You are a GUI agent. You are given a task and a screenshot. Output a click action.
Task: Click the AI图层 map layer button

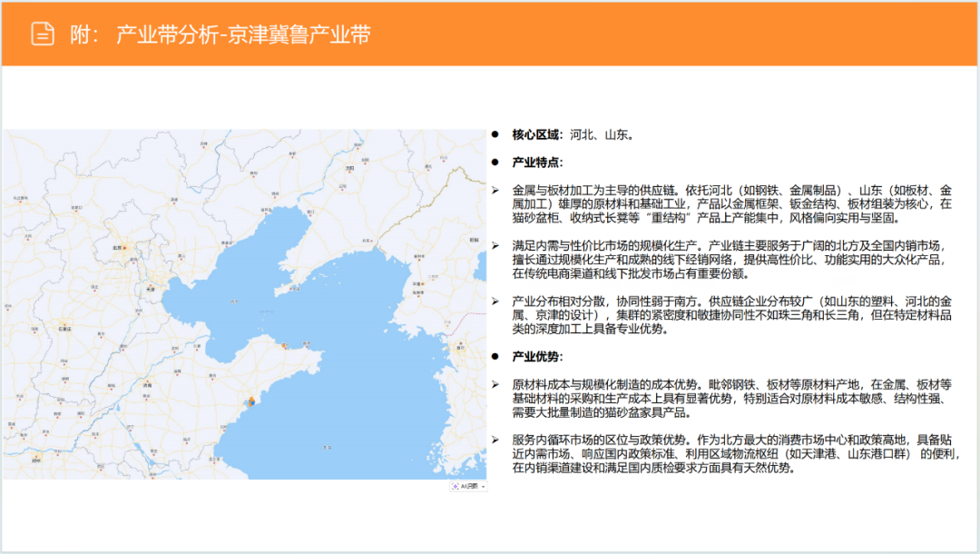click(x=467, y=486)
